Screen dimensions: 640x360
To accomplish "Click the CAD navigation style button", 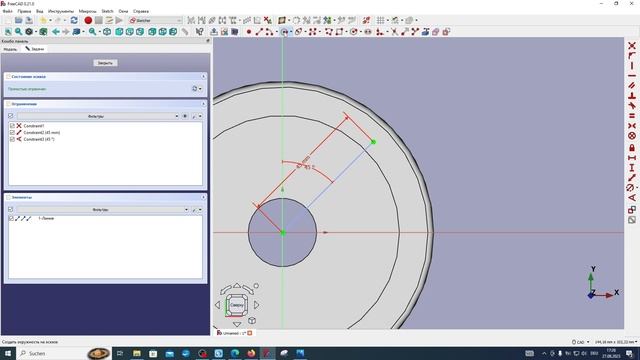I will pos(580,342).
